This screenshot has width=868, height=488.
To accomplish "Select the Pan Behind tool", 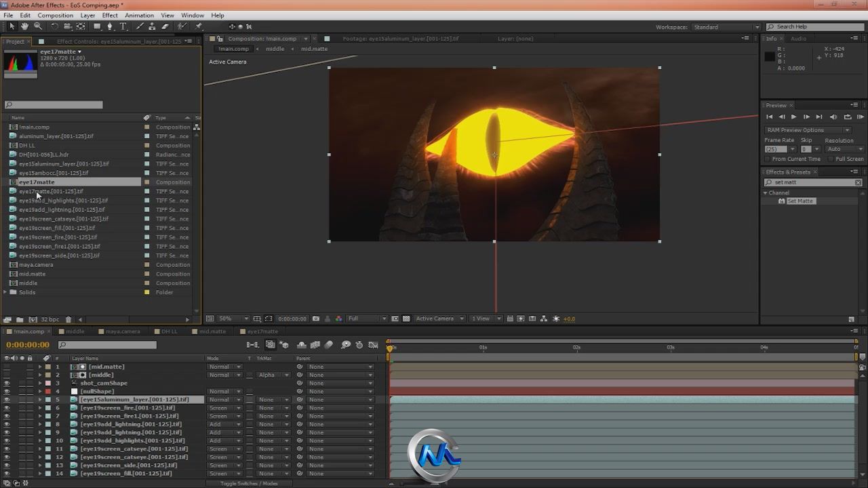I will pyautogui.click(x=81, y=26).
